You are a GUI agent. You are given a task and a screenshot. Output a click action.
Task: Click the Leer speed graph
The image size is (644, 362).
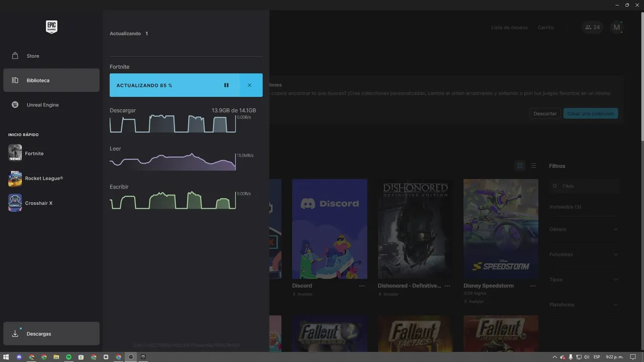click(173, 162)
